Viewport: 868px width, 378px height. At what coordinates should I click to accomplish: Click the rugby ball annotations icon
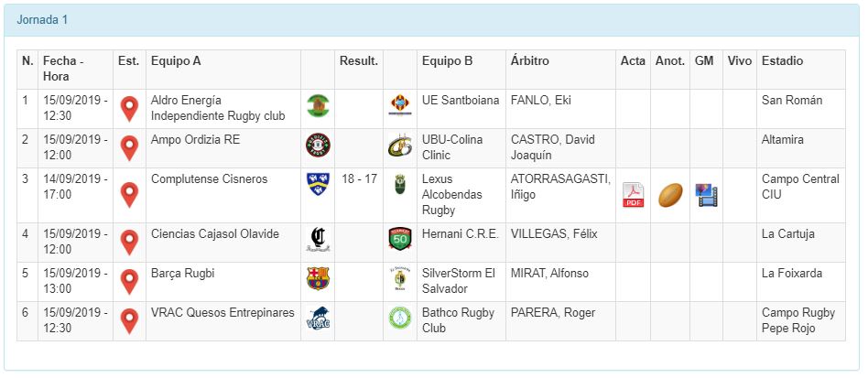coord(670,195)
